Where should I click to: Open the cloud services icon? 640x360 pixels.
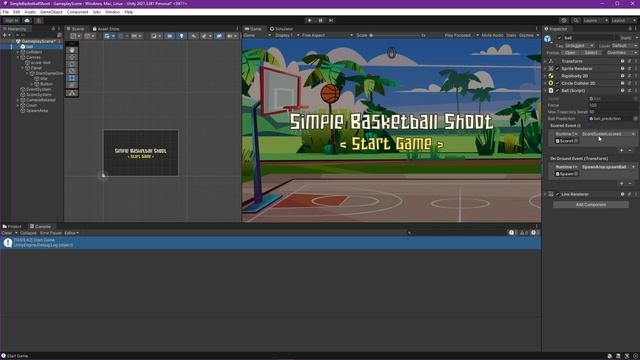(27, 20)
